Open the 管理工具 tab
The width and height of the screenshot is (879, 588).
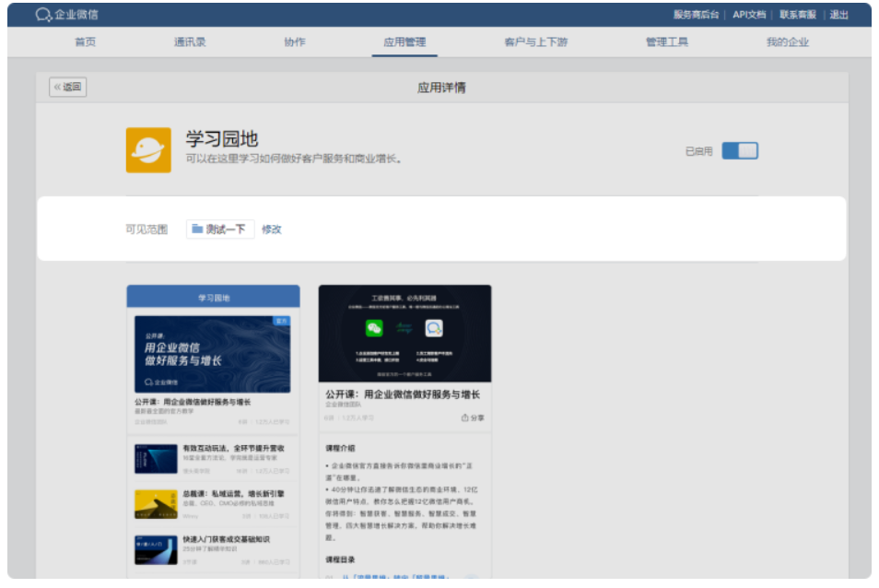667,42
